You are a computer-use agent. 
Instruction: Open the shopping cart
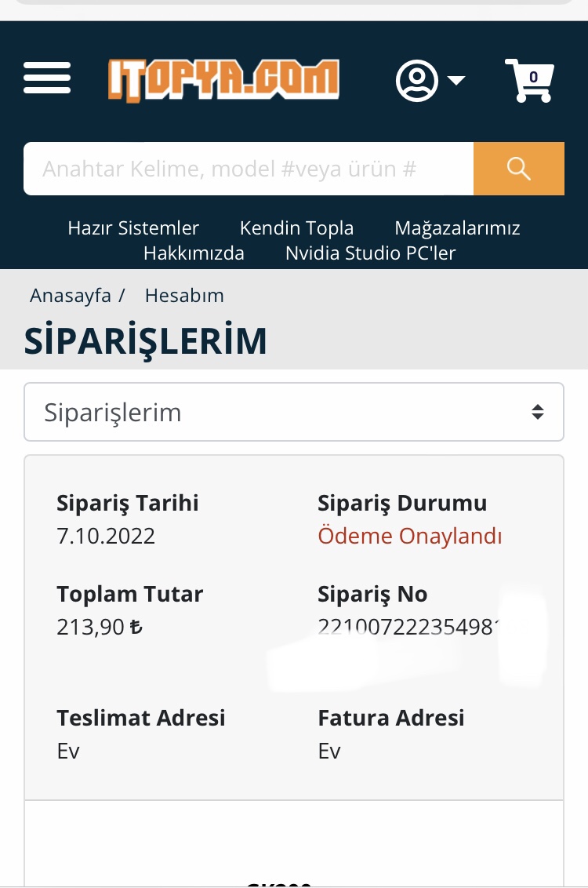tap(528, 80)
